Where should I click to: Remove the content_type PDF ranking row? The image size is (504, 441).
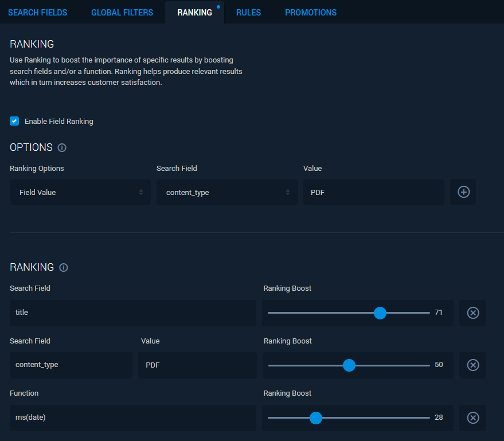pyautogui.click(x=473, y=365)
